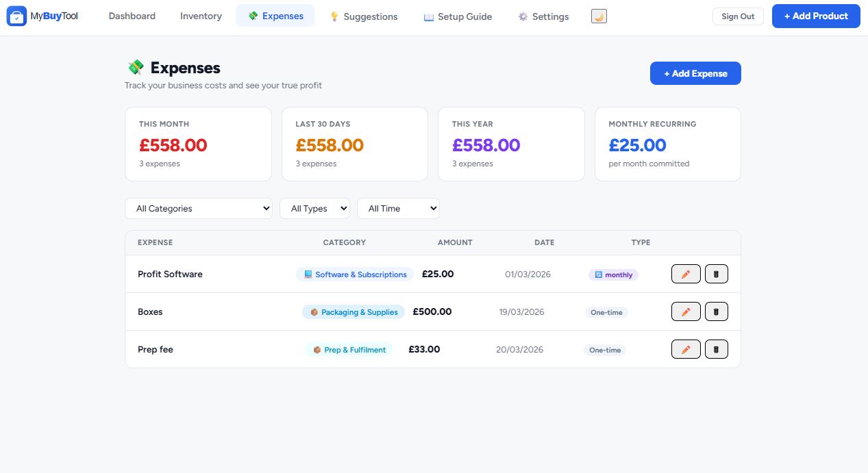
Task: Click the Add Product button
Action: coord(816,16)
